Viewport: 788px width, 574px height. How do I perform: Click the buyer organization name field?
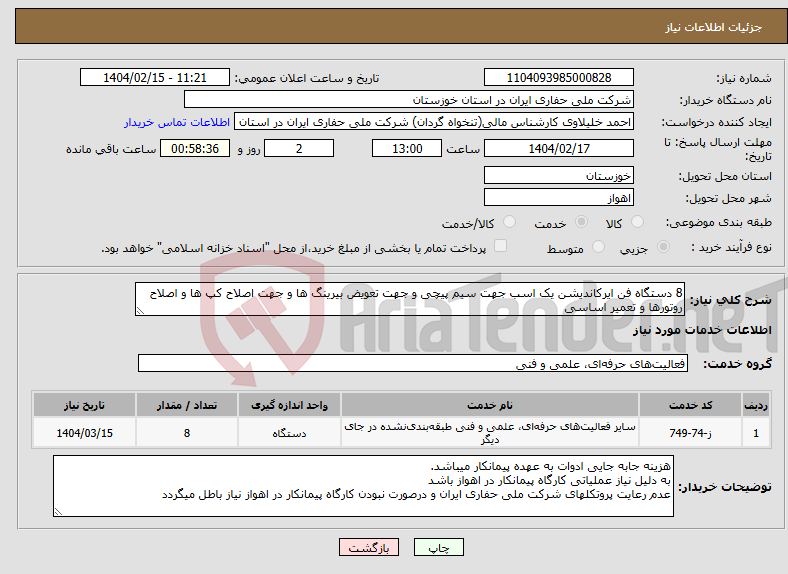pyautogui.click(x=409, y=100)
